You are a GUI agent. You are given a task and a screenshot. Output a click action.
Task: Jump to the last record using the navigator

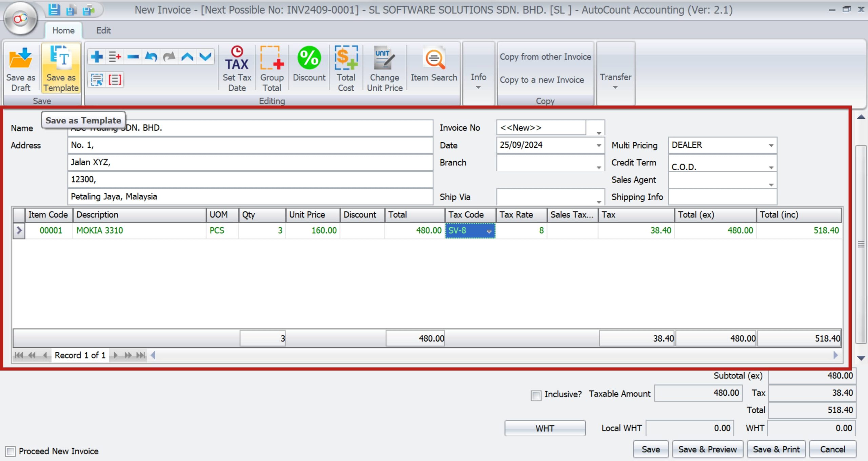pos(141,355)
